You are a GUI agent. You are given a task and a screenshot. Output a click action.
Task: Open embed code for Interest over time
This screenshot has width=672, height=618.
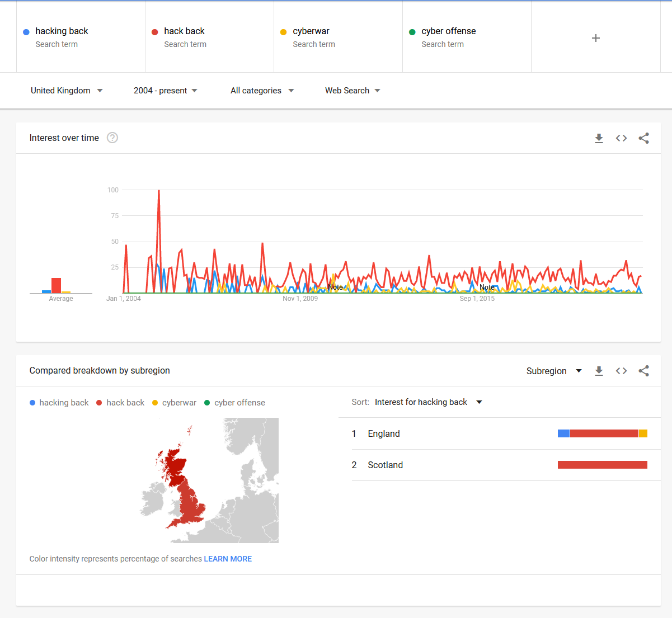coord(621,138)
